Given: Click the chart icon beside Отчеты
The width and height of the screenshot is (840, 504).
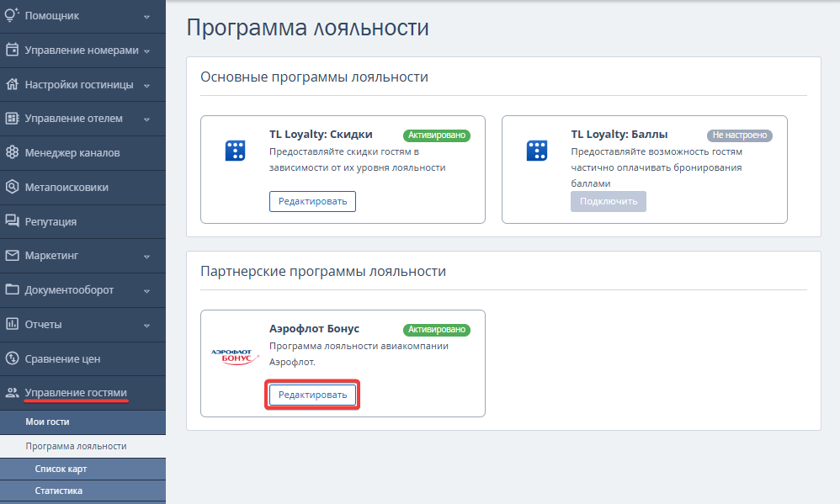Looking at the screenshot, I should pyautogui.click(x=12, y=323).
